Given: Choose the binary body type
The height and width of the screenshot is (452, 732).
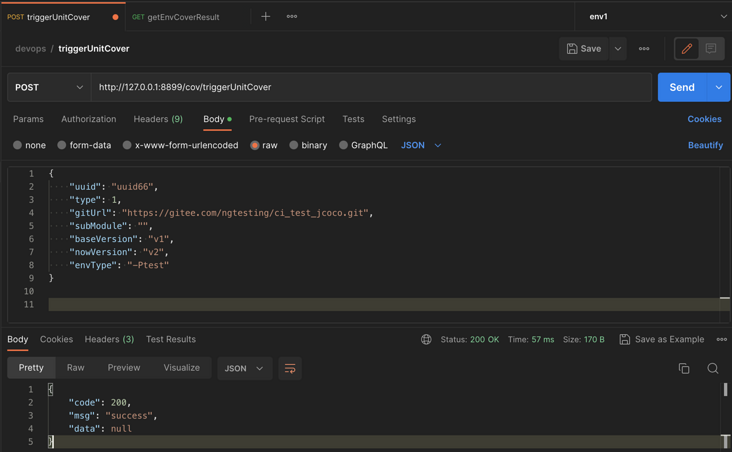Looking at the screenshot, I should [x=308, y=145].
